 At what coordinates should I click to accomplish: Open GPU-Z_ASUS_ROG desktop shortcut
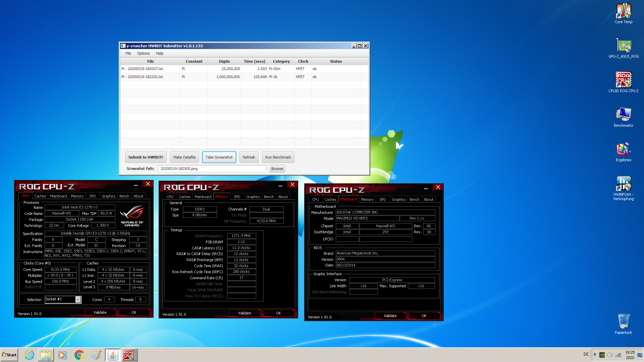(x=624, y=48)
